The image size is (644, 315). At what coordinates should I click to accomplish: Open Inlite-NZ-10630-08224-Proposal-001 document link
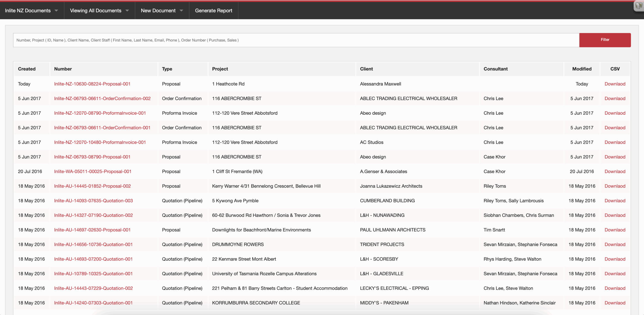92,84
